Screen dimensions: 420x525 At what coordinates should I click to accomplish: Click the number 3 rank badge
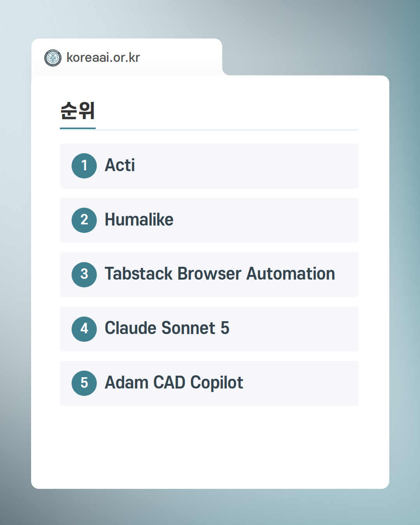pyautogui.click(x=84, y=275)
